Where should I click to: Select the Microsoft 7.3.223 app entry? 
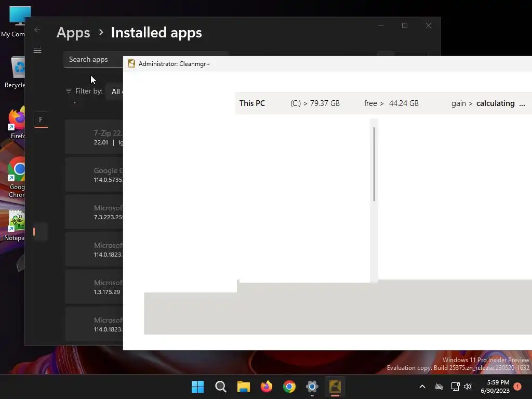point(94,212)
